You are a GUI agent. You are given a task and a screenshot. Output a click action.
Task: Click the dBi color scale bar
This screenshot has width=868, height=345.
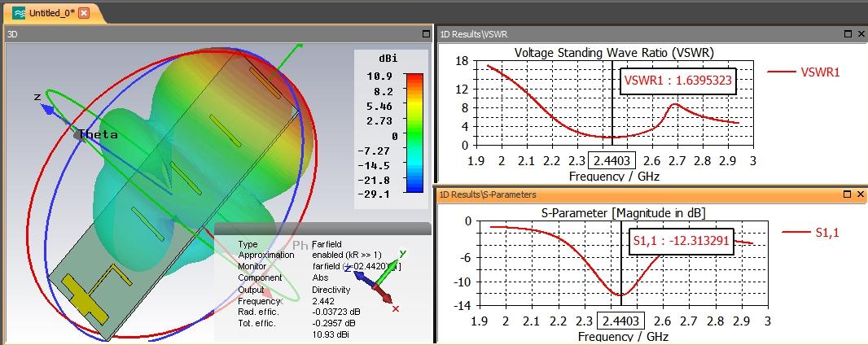(414, 133)
